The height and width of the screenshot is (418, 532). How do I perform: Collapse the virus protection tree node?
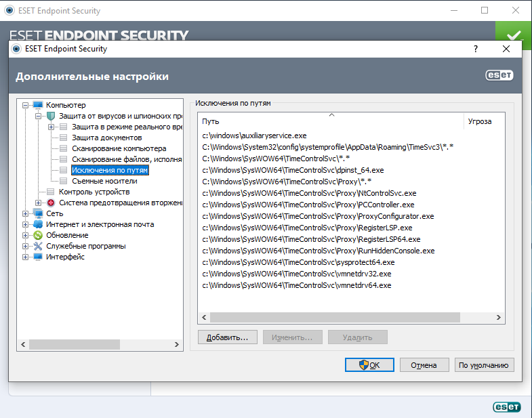click(38, 116)
